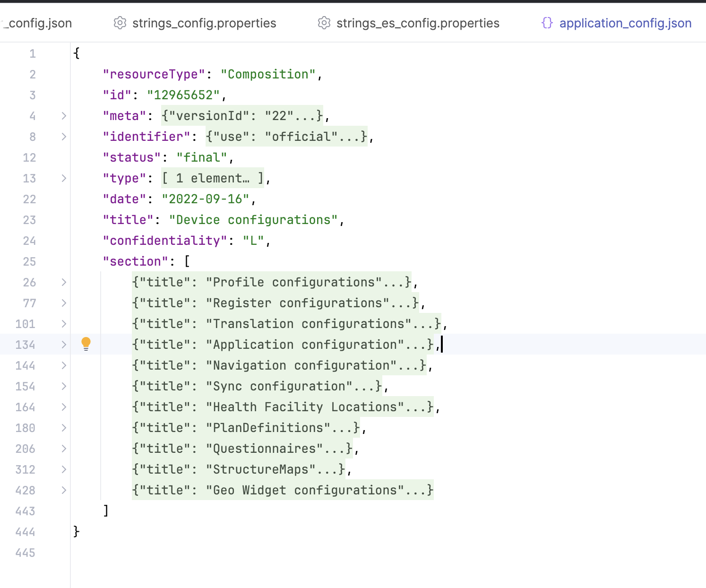Click the gear icon on strings_config.properties tab
This screenshot has width=706, height=588.
(120, 23)
